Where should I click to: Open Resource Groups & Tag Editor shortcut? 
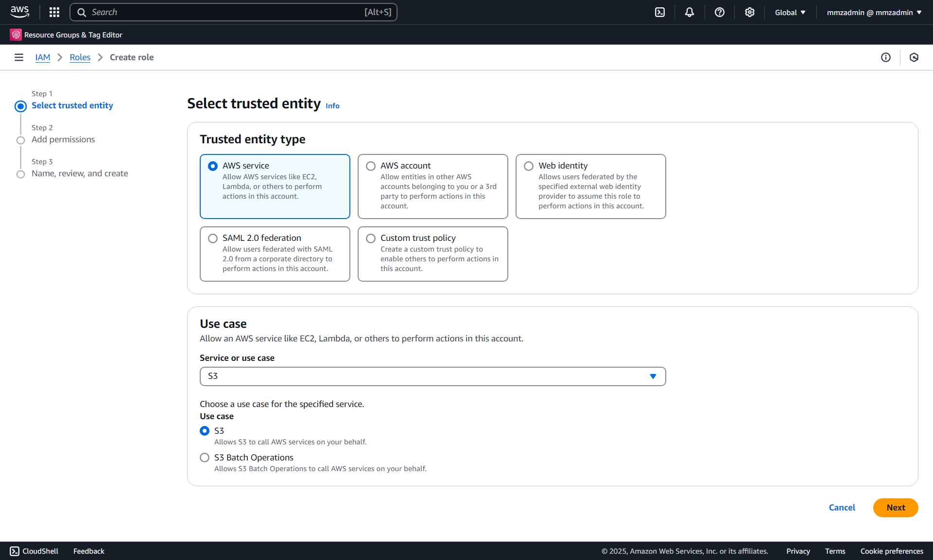pos(66,35)
